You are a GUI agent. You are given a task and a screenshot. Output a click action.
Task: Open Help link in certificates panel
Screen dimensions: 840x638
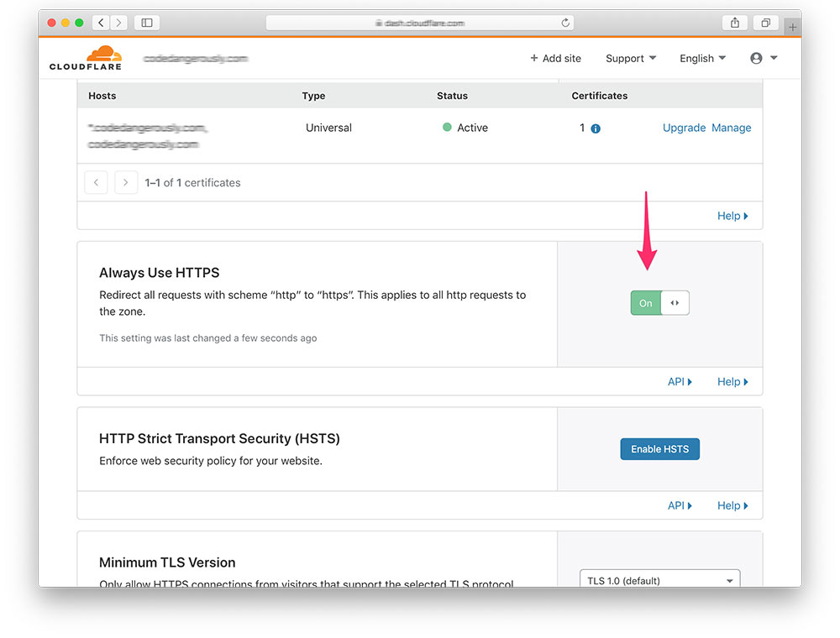732,216
